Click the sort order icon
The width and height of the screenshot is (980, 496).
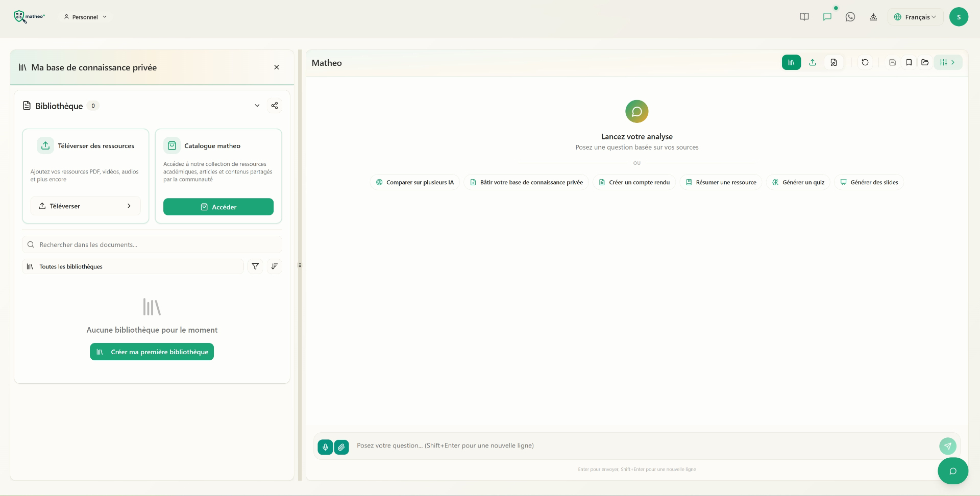[275, 266]
